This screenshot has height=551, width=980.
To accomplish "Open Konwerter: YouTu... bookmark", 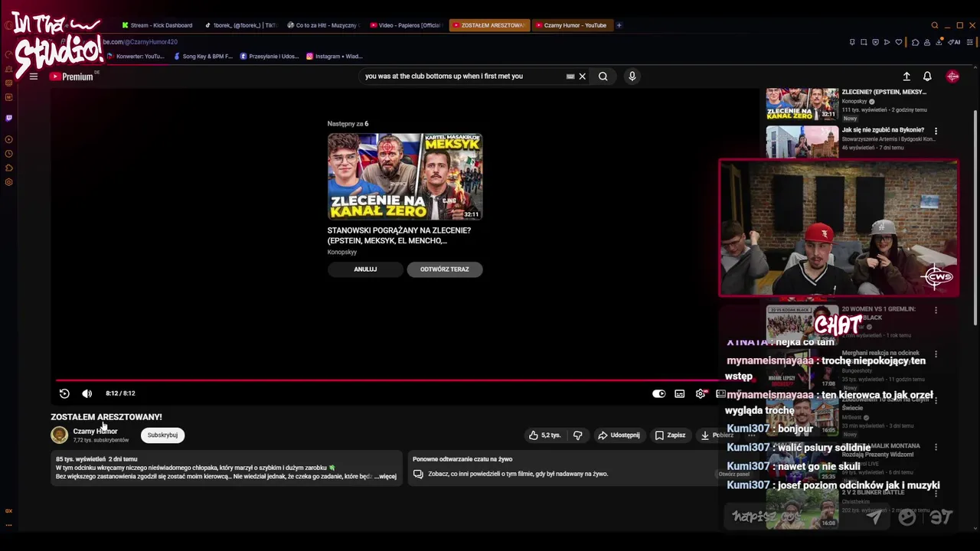I will point(136,57).
